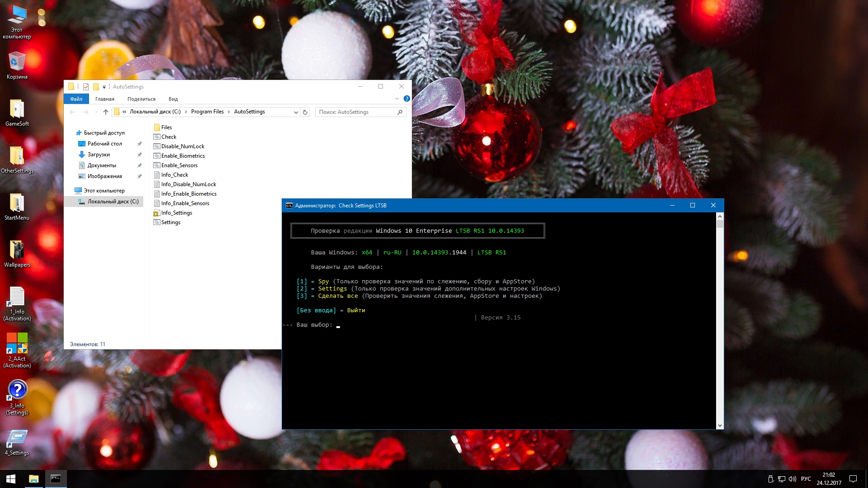
Task: Click the volume speaker tray icon
Action: click(x=793, y=479)
